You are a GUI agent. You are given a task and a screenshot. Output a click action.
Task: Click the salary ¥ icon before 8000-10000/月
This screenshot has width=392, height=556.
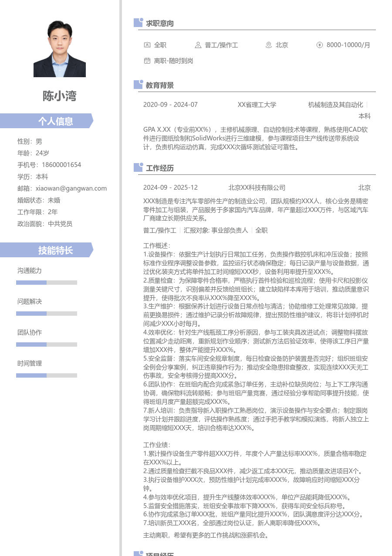tap(320, 45)
